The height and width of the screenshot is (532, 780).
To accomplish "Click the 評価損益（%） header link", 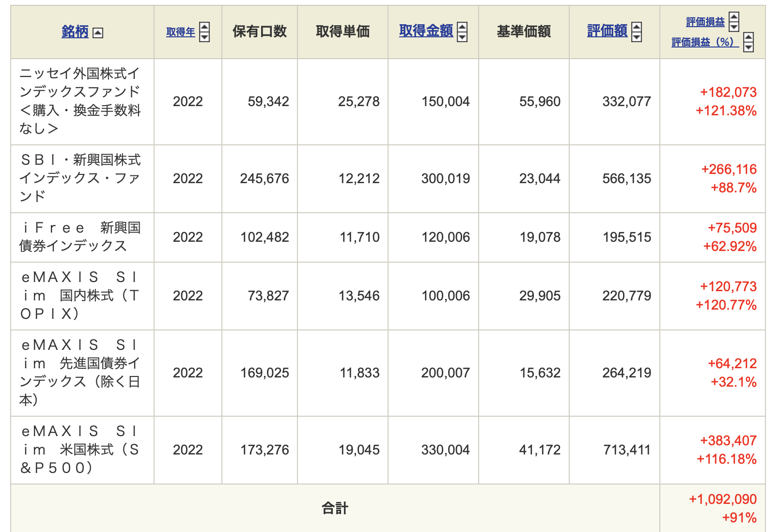I will point(705,42).
